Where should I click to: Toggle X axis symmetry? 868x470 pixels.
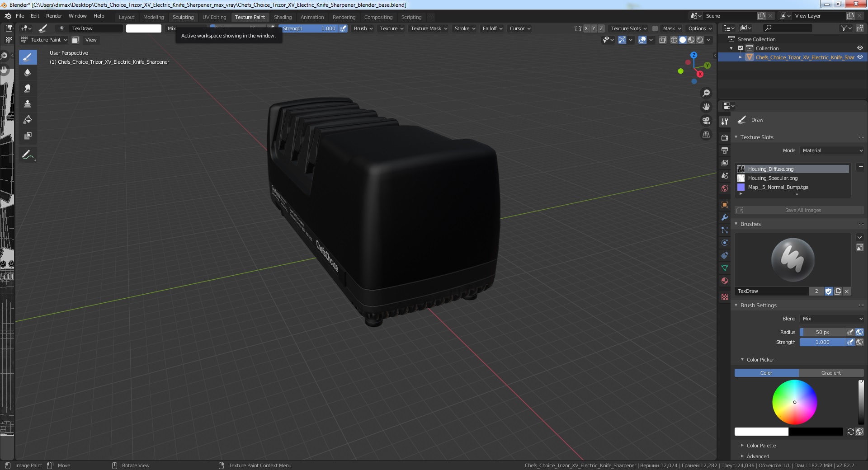586,28
